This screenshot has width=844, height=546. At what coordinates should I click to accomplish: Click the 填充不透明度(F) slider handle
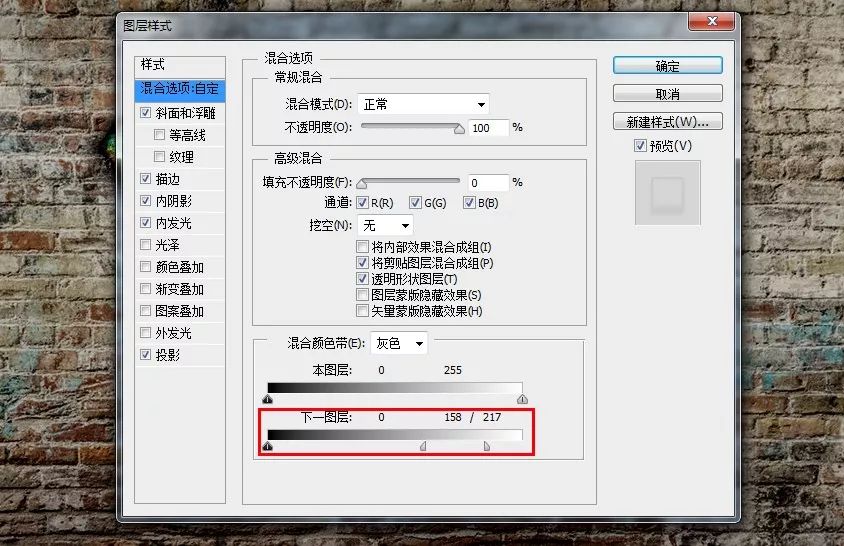(x=362, y=184)
